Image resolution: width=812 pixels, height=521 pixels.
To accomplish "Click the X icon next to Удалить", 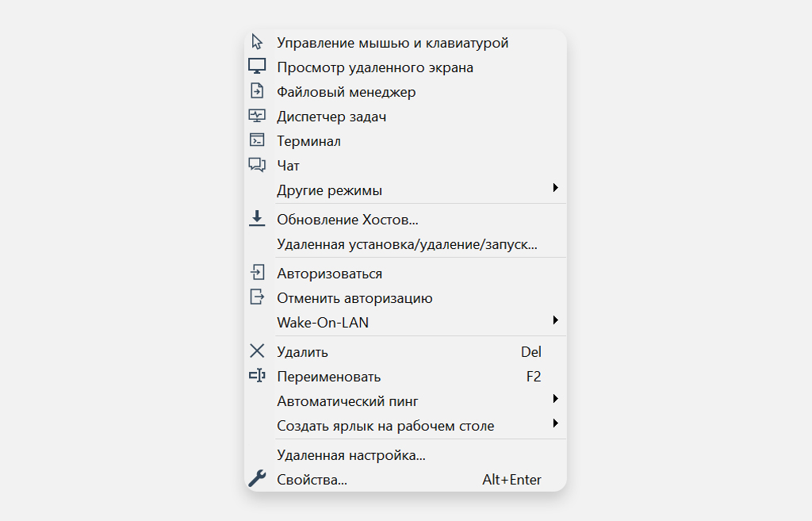I will pos(257,351).
